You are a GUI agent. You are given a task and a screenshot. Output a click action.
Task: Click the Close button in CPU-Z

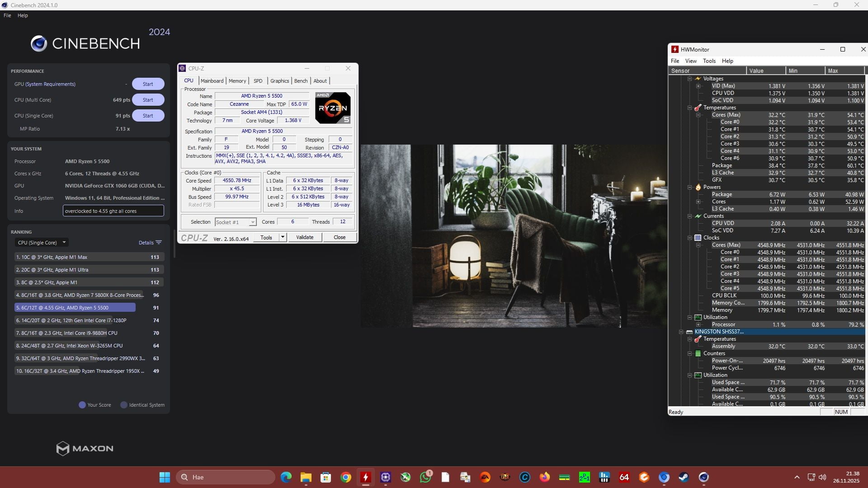[340, 237]
